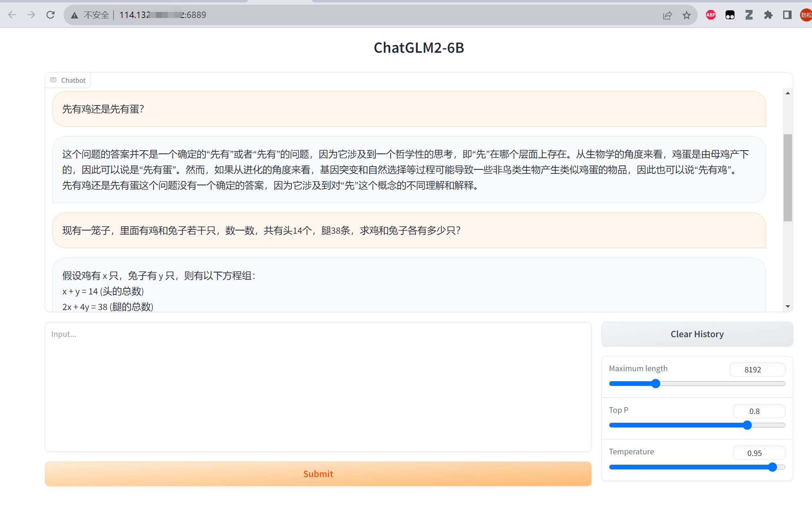Click the message "先有鸡还是先有蛋?"
This screenshot has width=812, height=531.
(x=409, y=109)
